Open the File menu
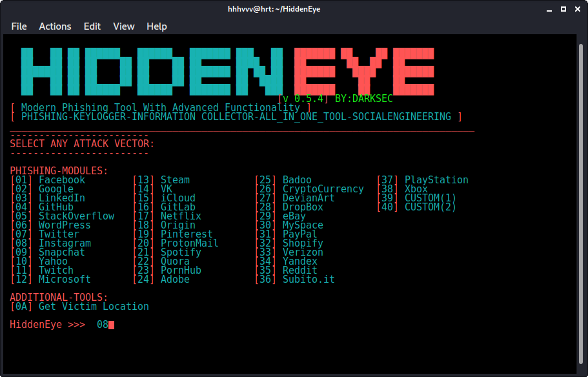 pyautogui.click(x=19, y=26)
